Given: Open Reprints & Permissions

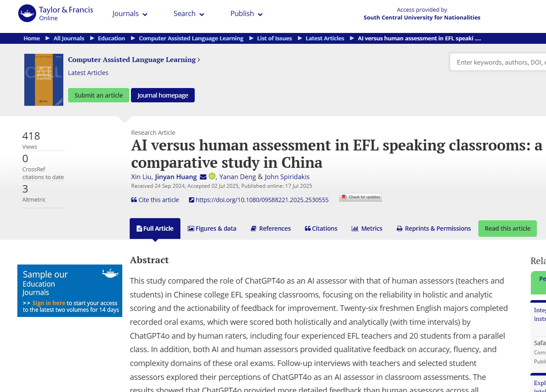Looking at the screenshot, I should (x=434, y=229).
